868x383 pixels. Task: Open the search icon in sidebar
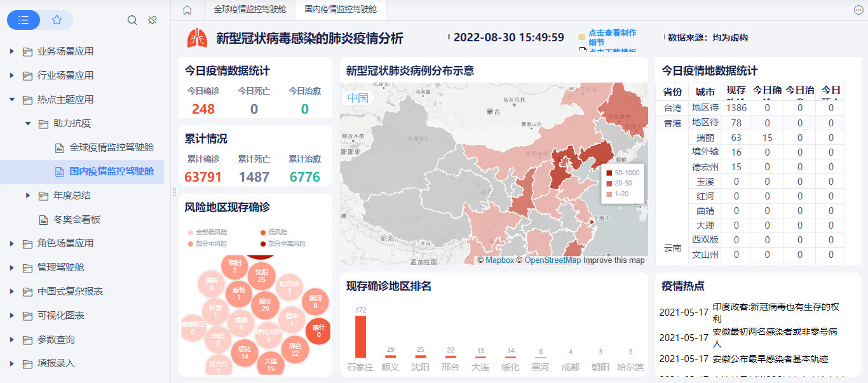(132, 20)
